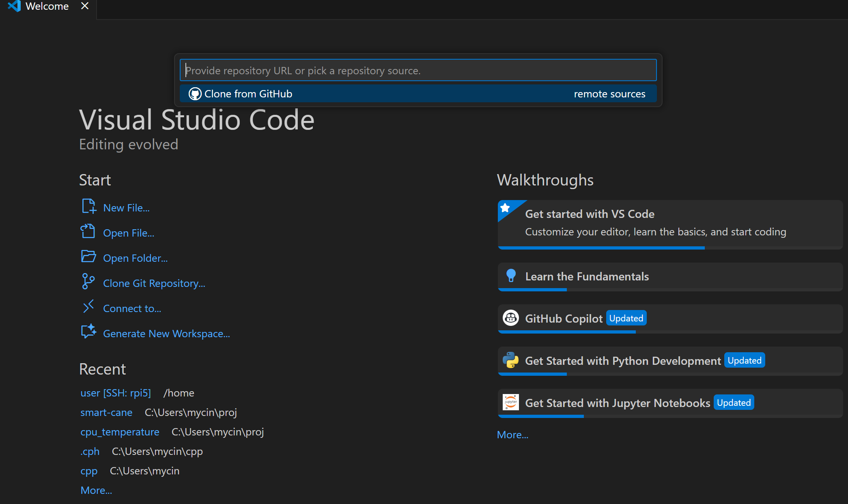Click the Jupyter logo icon
Screen dimensions: 848x504
point(510,403)
